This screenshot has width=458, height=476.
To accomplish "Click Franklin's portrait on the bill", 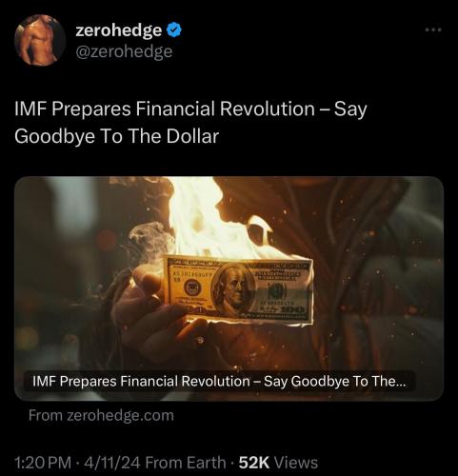I will (x=234, y=288).
